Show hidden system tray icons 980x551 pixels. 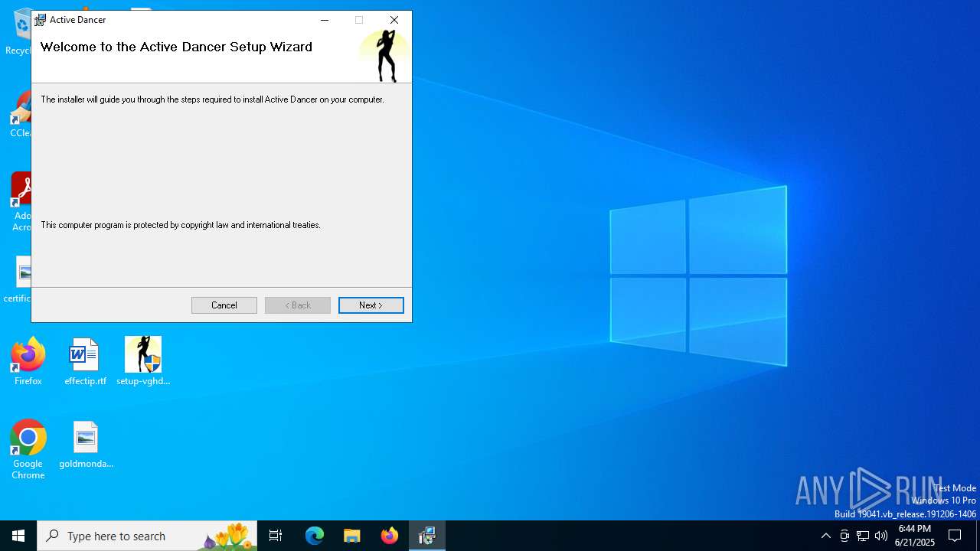pos(825,536)
